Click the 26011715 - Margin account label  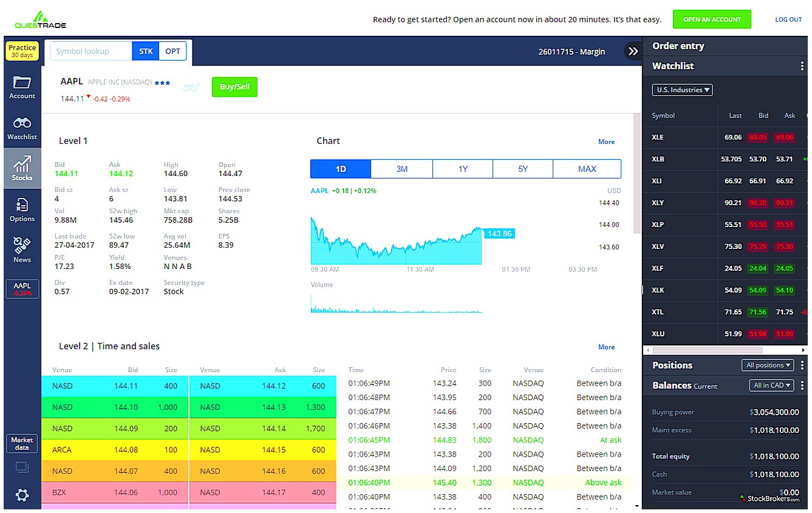point(571,52)
